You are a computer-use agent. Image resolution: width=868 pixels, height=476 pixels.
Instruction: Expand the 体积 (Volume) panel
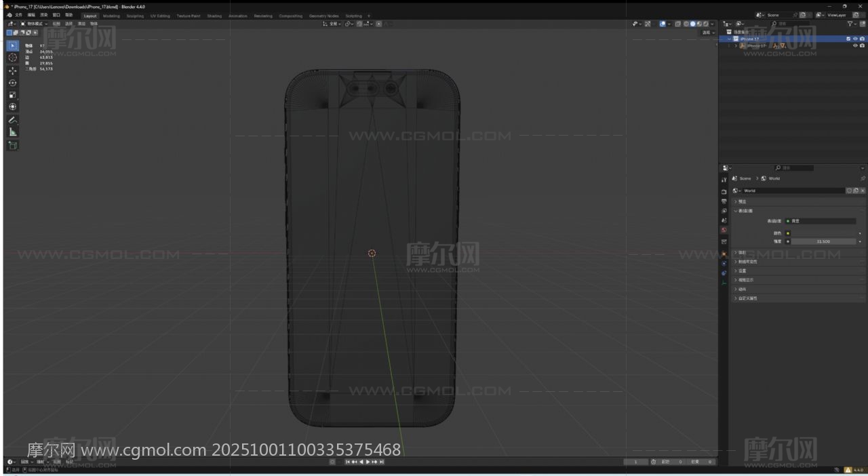pyautogui.click(x=742, y=252)
